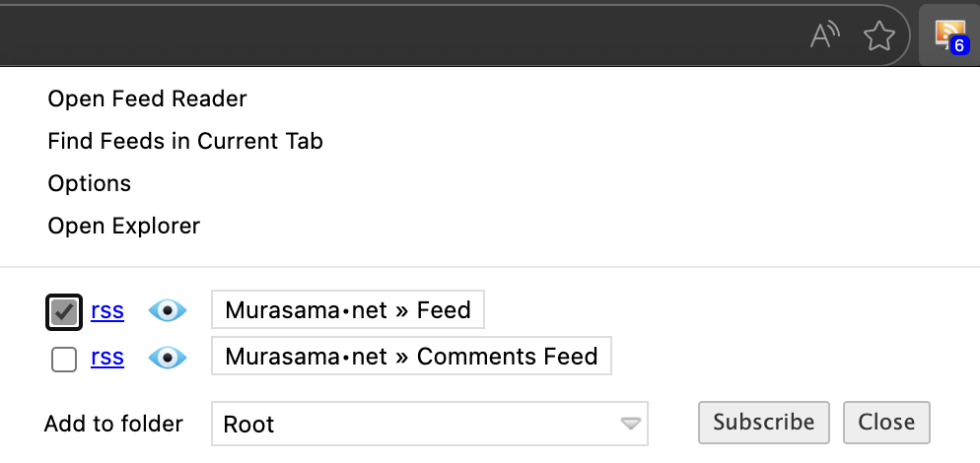Click the favorites star icon
This screenshot has height=463, width=980.
[x=878, y=36]
